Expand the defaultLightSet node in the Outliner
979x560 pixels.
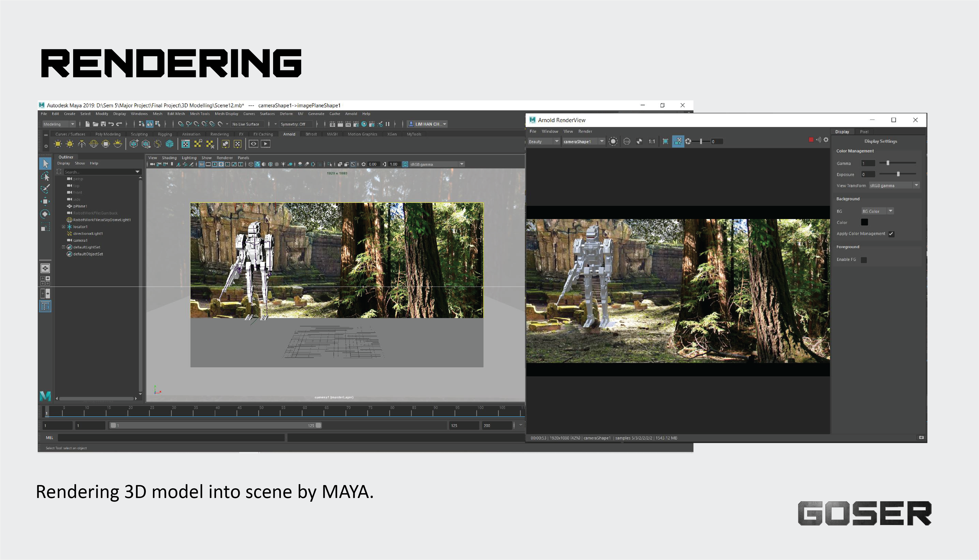pyautogui.click(x=63, y=247)
